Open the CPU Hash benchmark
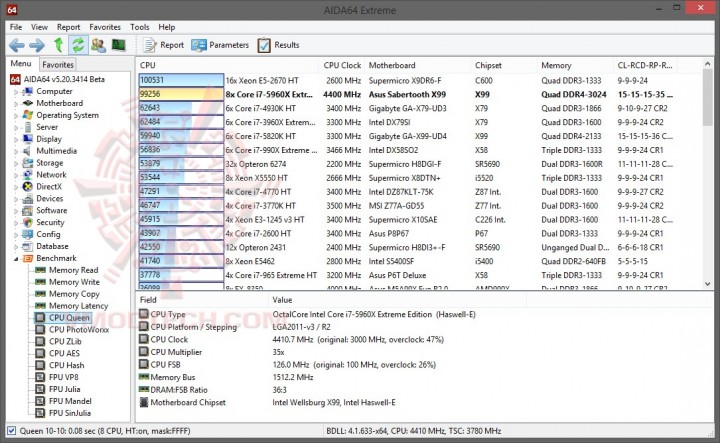720x443 pixels. (67, 365)
